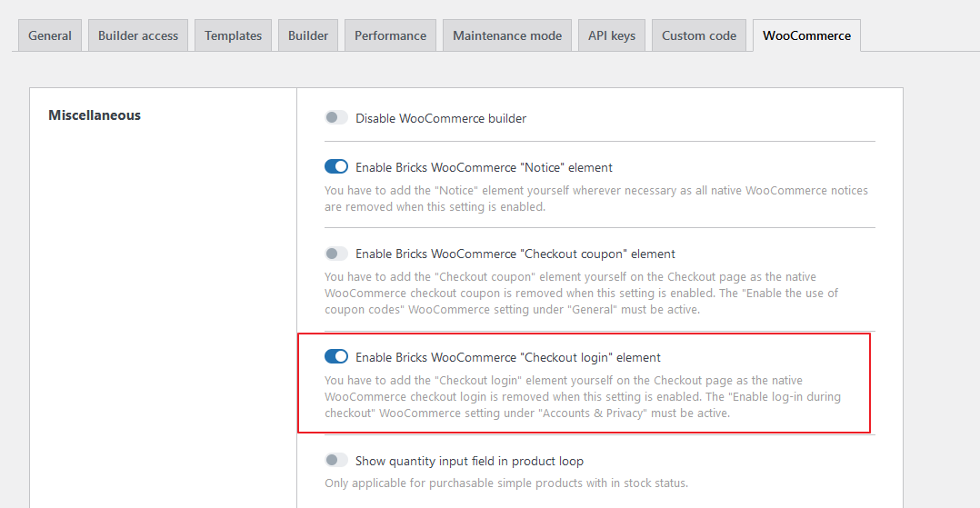This screenshot has height=508, width=980.
Task: Click the "Disable WooCommerce builder" label text
Action: pos(441,118)
